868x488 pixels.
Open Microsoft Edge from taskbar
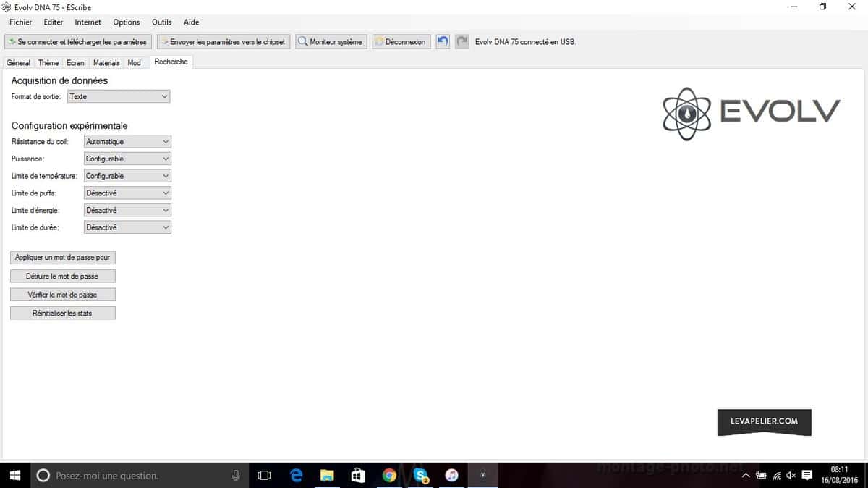point(296,475)
